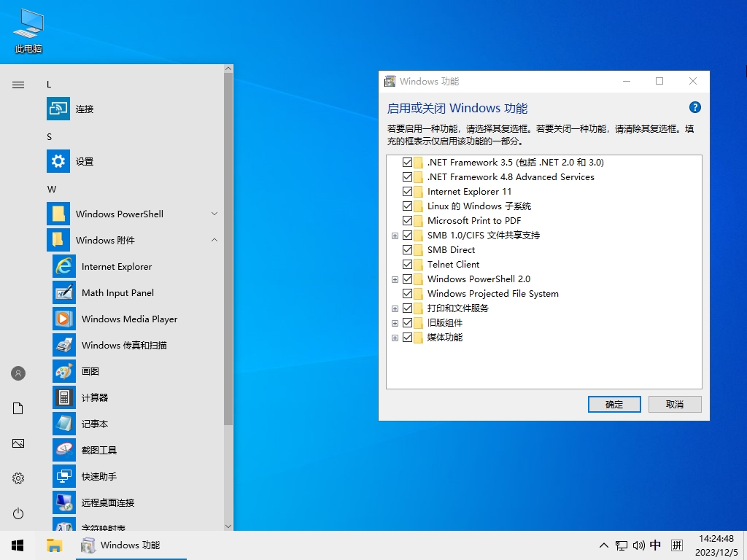Toggle the SMB Direct checkbox
The width and height of the screenshot is (747, 560).
407,249
